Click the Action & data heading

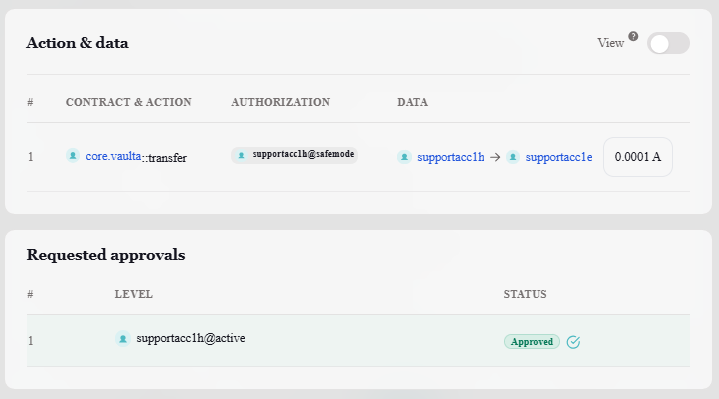[77, 43]
